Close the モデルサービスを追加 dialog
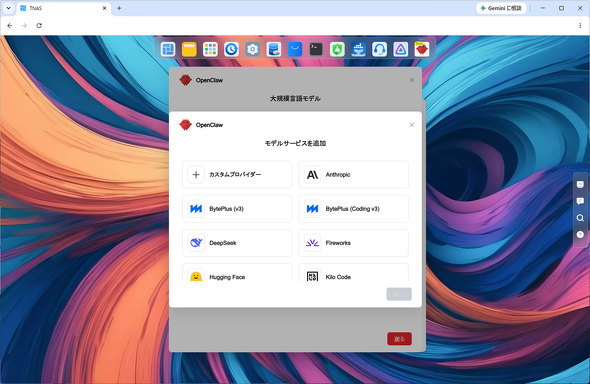The image size is (590, 384). pyautogui.click(x=412, y=125)
